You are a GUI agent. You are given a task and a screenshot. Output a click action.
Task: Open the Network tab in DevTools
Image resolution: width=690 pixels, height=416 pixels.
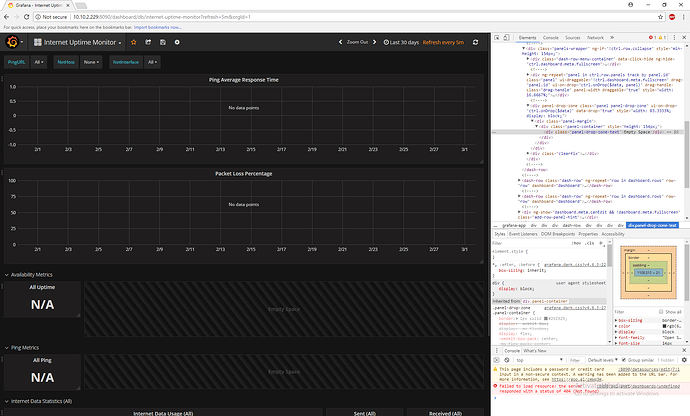595,38
